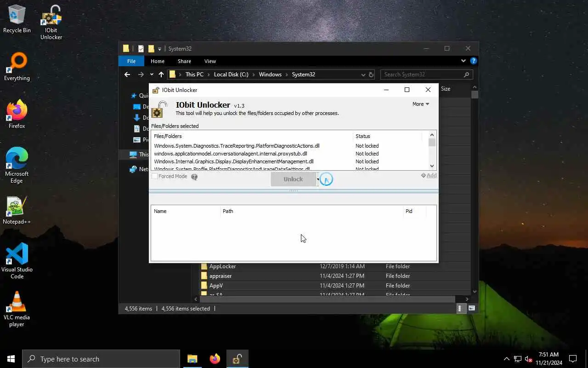Click the taskbar clock showing 7:51 AM
588x368 pixels.
pos(548,359)
